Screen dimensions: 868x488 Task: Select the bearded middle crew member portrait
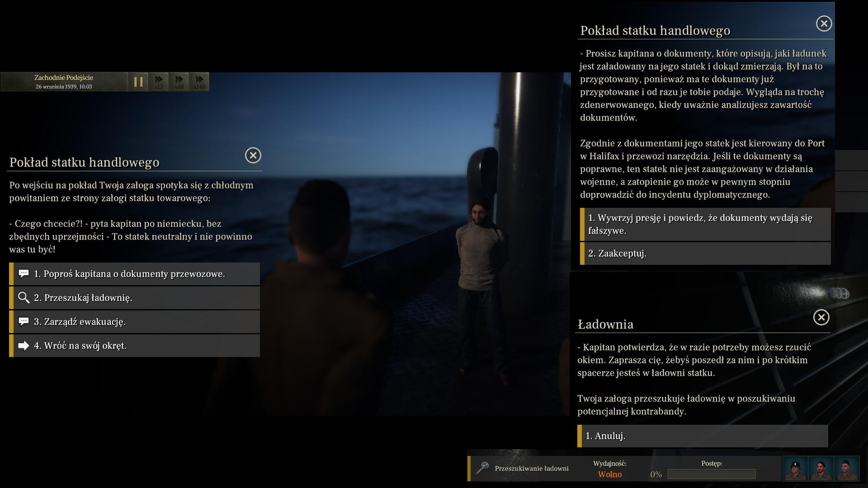821,469
